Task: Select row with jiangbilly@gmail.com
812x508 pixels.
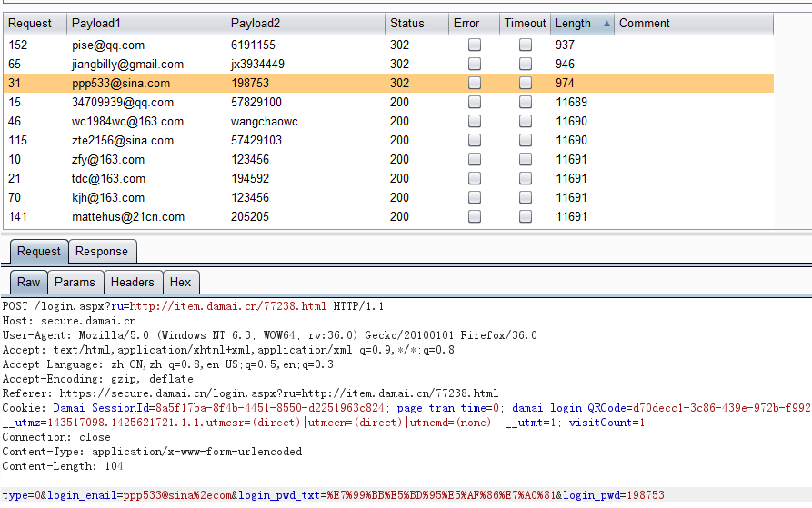Action: (x=388, y=65)
